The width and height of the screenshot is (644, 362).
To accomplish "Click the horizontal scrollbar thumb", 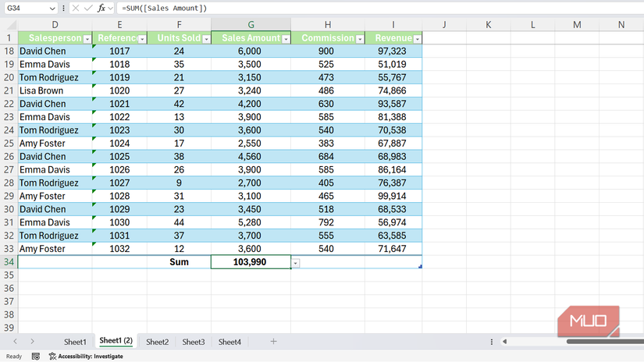I will [x=605, y=342].
